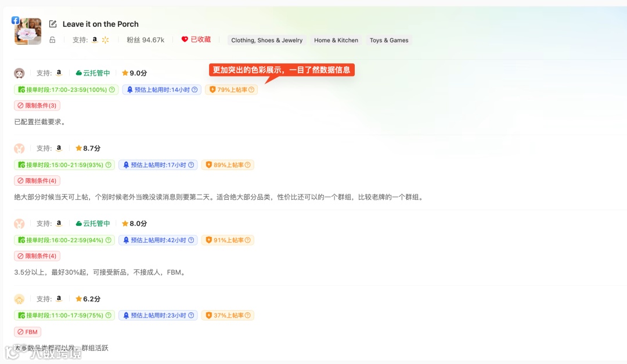Click the 接单时段:16:00-22:59(94%) tag
Viewport: 627px width, 364px height.
click(x=64, y=240)
